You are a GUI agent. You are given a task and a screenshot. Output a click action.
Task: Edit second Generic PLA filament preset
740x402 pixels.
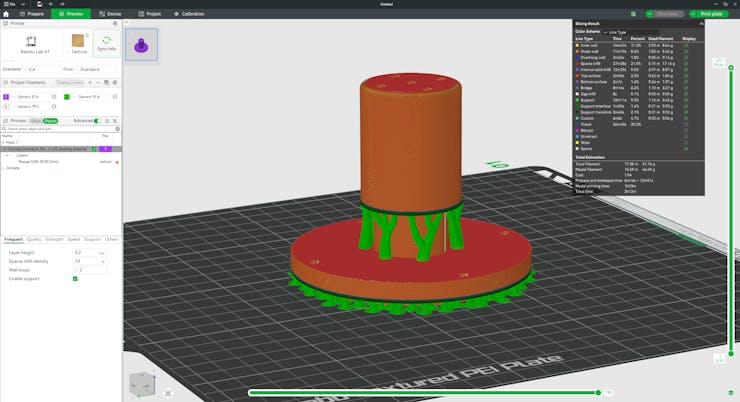coord(115,97)
